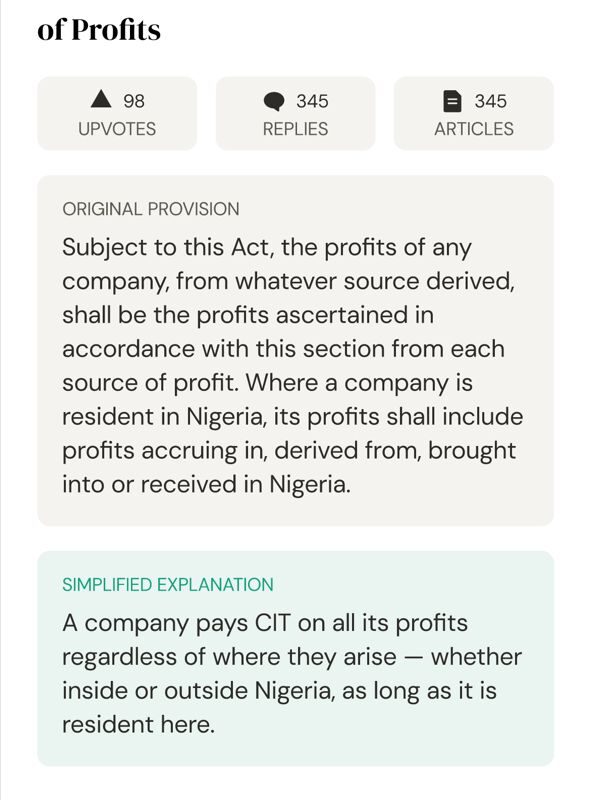Click the articles count 345
Image resolution: width=591 pixels, height=800 pixels.
coord(490,101)
